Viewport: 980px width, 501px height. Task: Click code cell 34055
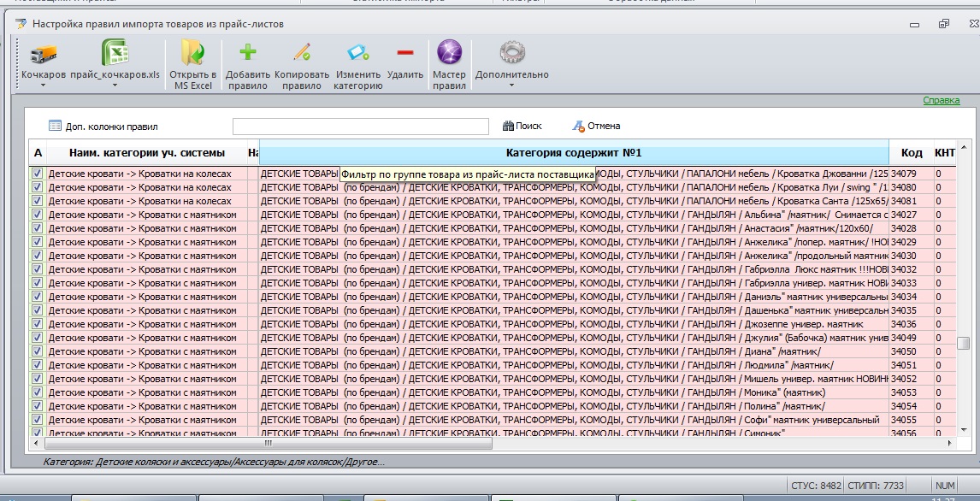point(912,419)
